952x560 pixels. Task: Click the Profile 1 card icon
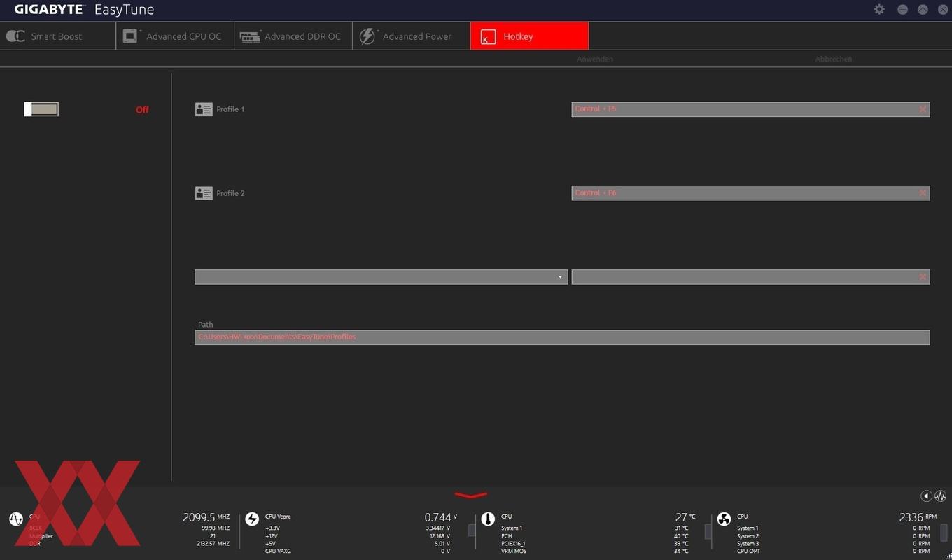pyautogui.click(x=204, y=109)
